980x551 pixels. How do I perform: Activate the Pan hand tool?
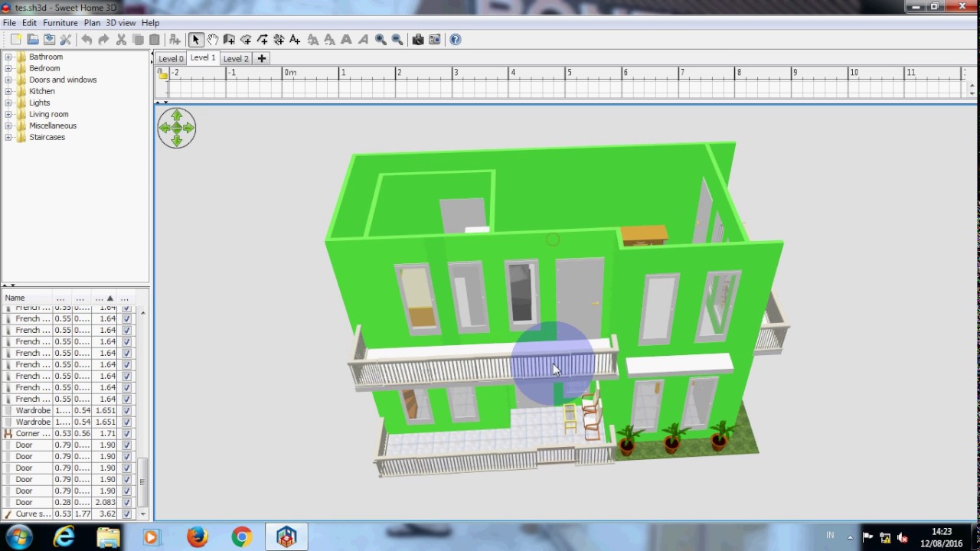pyautogui.click(x=212, y=40)
